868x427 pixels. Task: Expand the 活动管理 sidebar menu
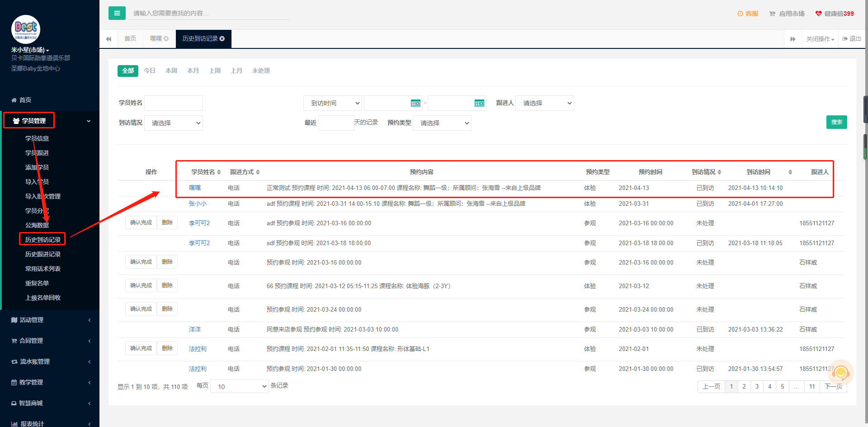pyautogui.click(x=50, y=320)
